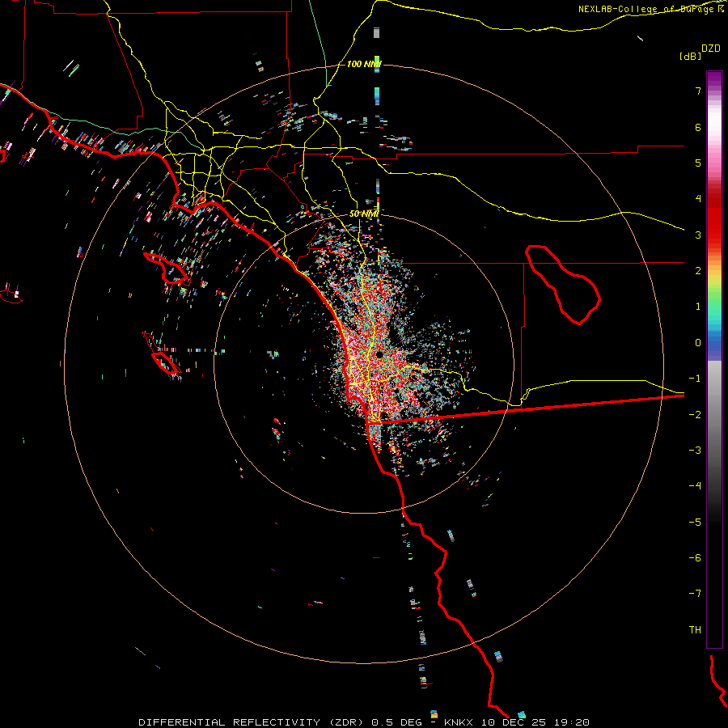Click the 0 dB tick label
This screenshot has height=728, width=728.
click(x=698, y=343)
